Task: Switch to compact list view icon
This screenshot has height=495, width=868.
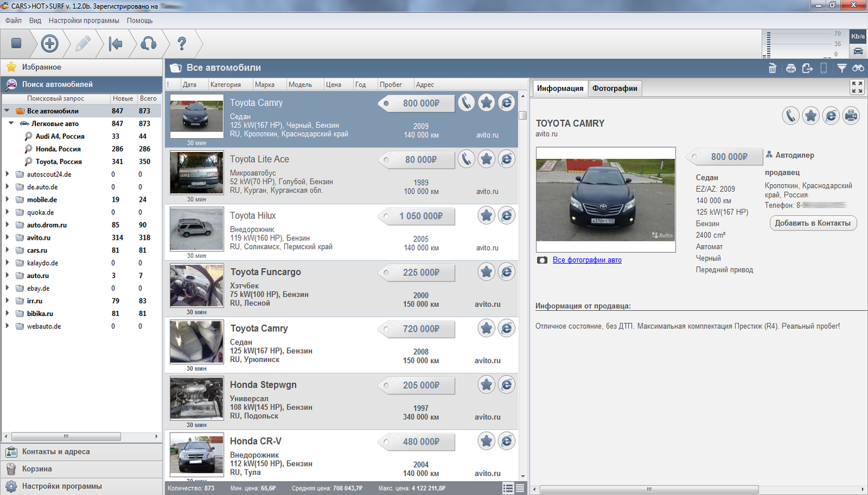Action: click(x=520, y=488)
